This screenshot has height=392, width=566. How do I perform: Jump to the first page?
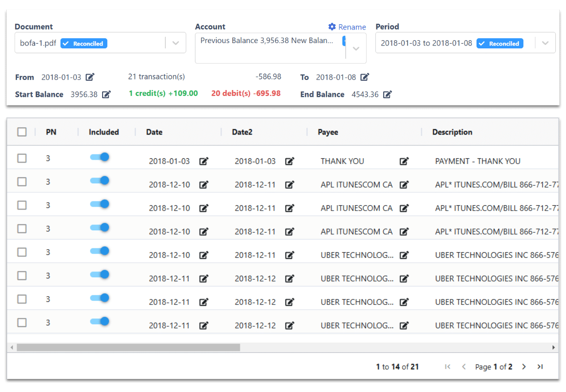click(x=447, y=367)
